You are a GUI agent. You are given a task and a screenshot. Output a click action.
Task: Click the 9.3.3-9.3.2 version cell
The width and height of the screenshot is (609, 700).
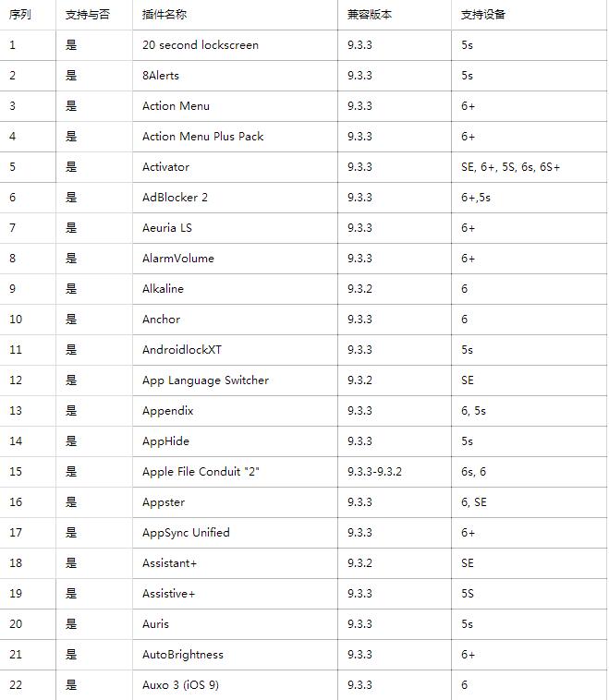point(374,472)
